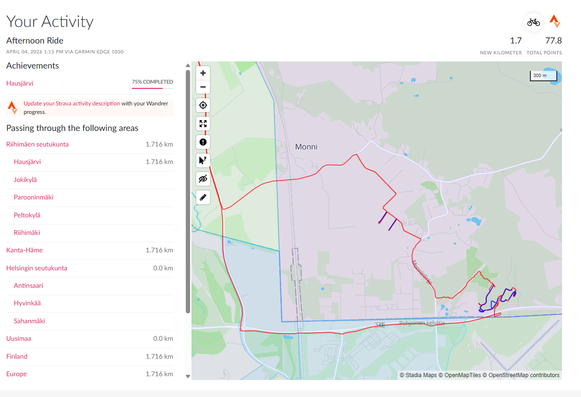
Task: Click the 'Your Activity' heading
Action: pyautogui.click(x=50, y=21)
